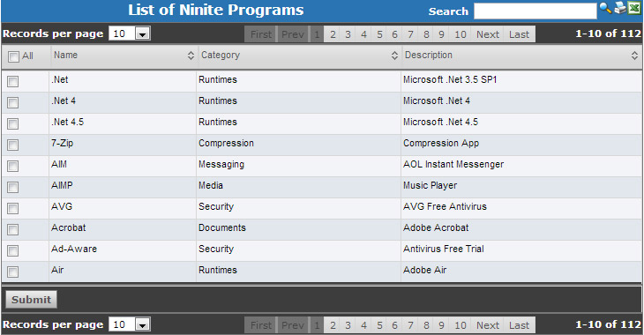
Task: Select the Ad-Aware row checkbox
Action: tap(12, 250)
